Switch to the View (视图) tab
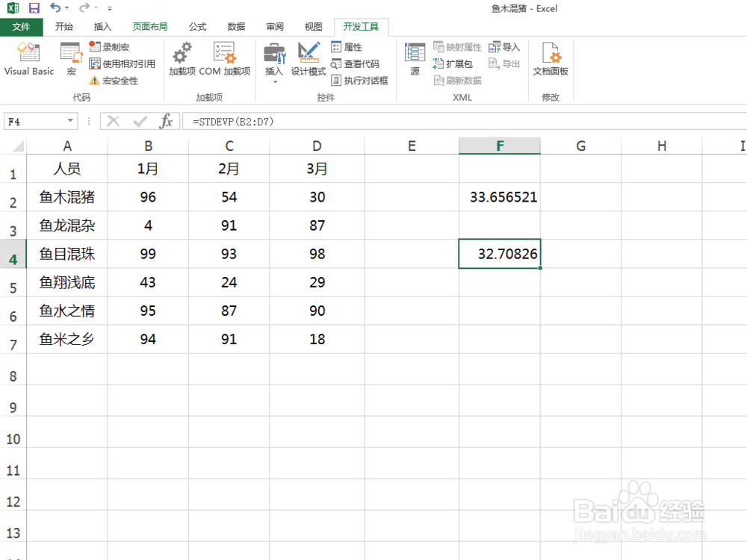Image resolution: width=747 pixels, height=560 pixels. [313, 27]
